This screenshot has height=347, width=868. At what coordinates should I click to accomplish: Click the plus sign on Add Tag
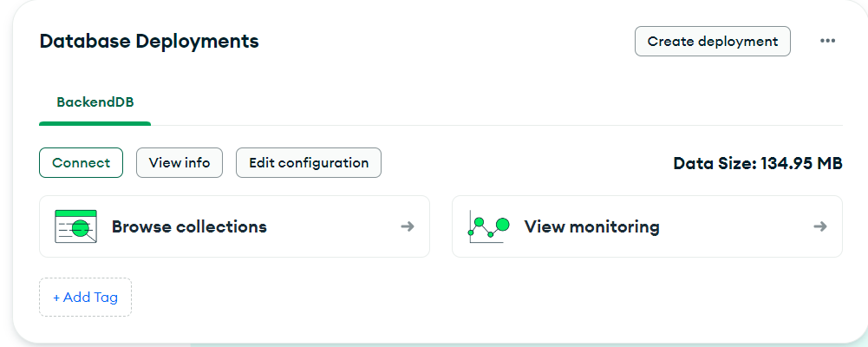[56, 298]
